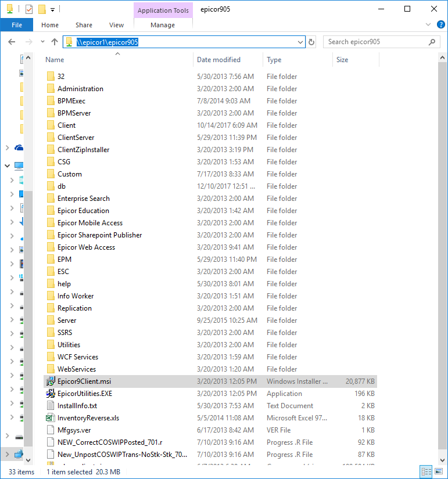This screenshot has height=479, width=448.
Task: Select the 32 folder icon
Action: (51, 77)
